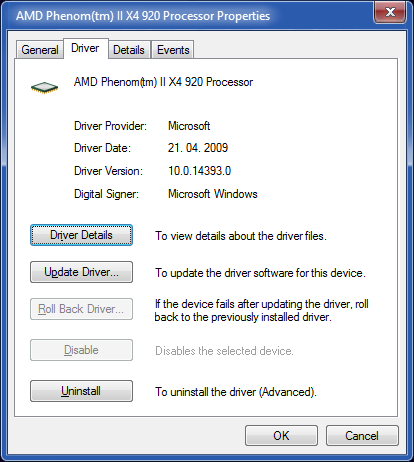Click the Roll Back Driver... button
The image size is (414, 462).
[x=81, y=309]
